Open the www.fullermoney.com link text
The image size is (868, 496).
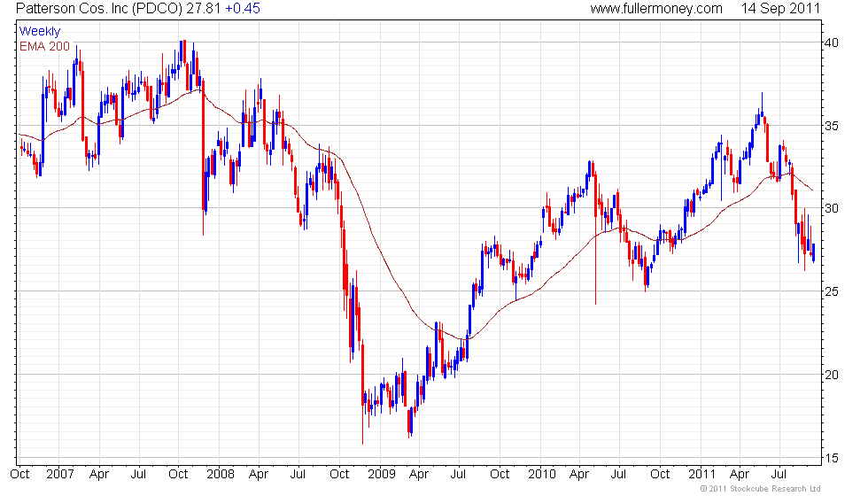click(656, 9)
